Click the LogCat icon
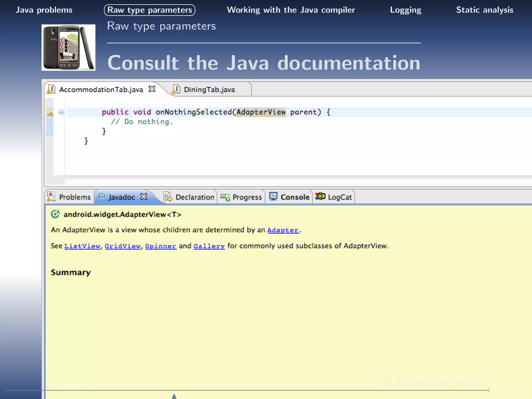 320,196
